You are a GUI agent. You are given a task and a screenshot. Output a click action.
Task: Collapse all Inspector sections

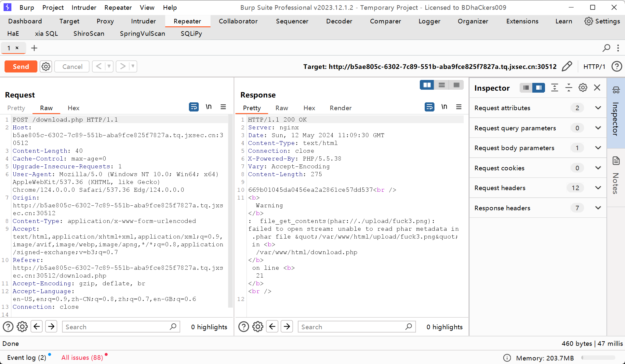tap(569, 87)
